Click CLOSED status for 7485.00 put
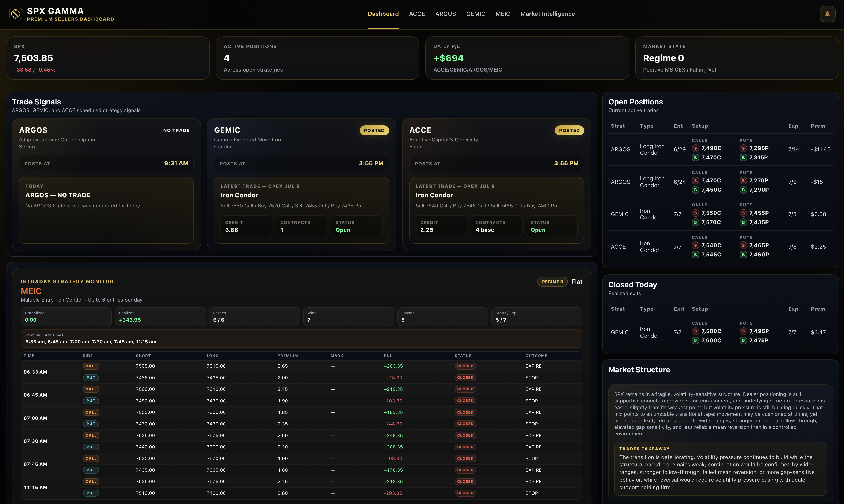The width and height of the screenshot is (844, 504). 465,378
